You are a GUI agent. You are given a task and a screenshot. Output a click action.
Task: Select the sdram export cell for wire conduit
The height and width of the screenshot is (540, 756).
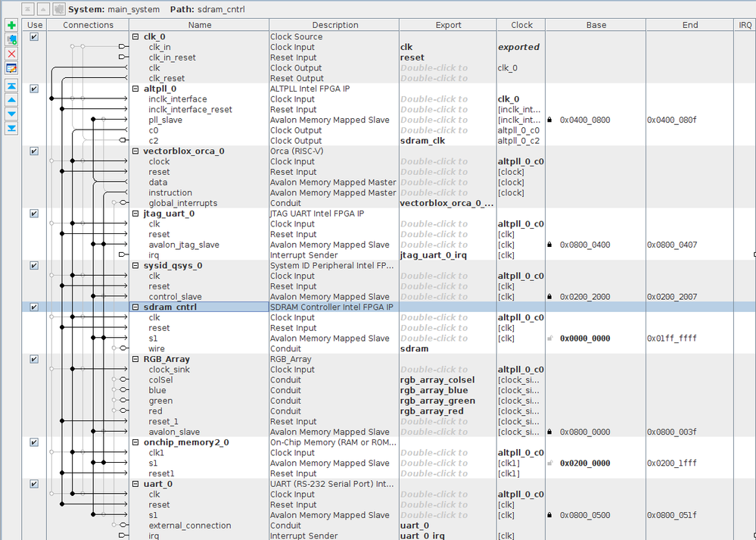point(414,348)
